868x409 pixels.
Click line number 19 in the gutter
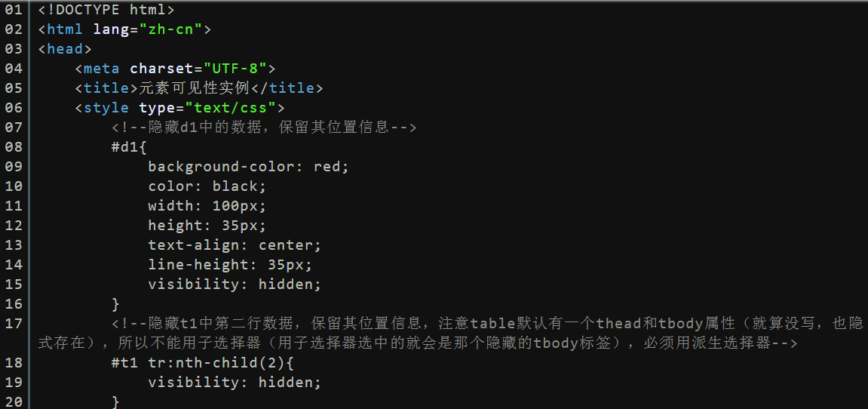(x=14, y=383)
